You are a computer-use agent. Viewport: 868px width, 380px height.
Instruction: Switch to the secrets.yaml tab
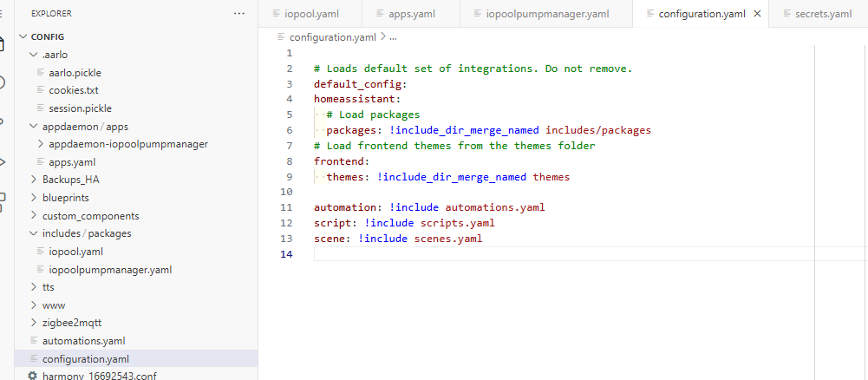click(x=819, y=14)
